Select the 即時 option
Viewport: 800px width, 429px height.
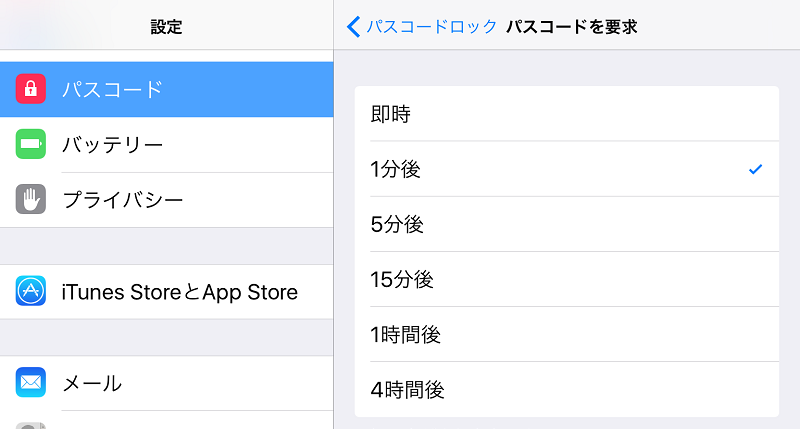click(566, 114)
